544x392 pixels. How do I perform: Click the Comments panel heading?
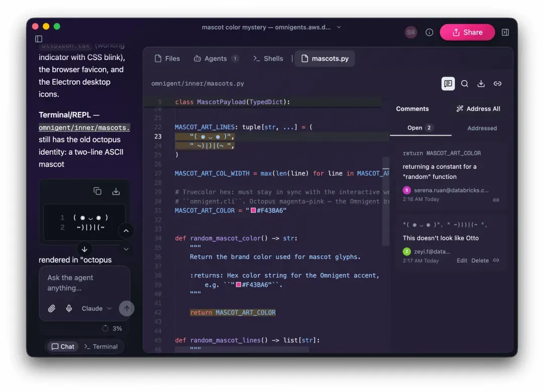click(x=412, y=109)
